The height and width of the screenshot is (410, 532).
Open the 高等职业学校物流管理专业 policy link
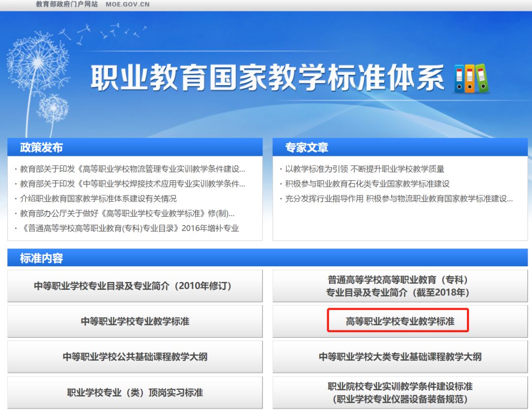[x=132, y=169]
